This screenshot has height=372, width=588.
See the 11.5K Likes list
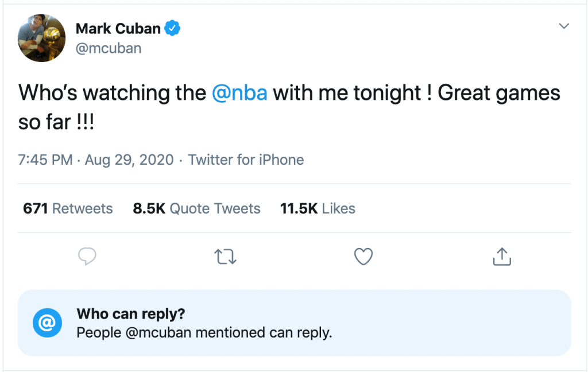[x=318, y=208]
